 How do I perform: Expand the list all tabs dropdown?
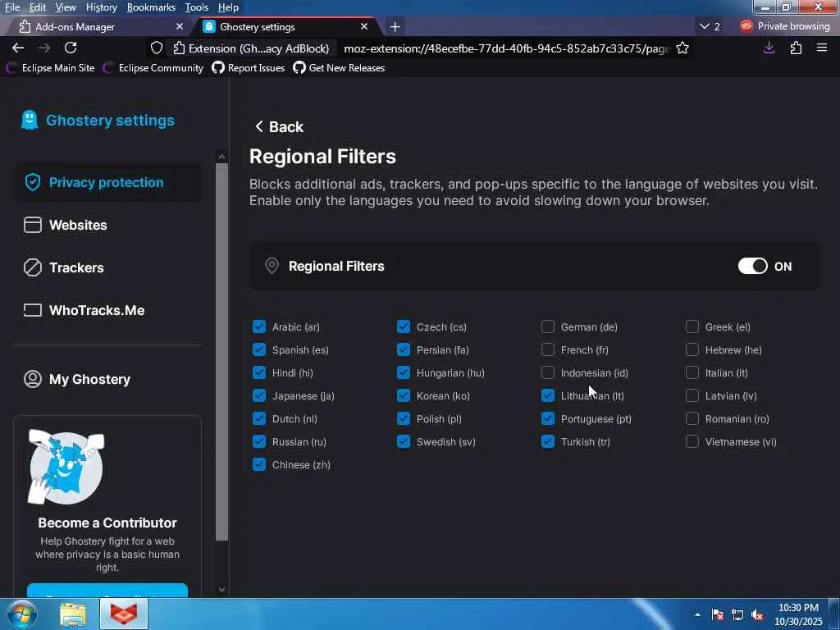coord(710,26)
